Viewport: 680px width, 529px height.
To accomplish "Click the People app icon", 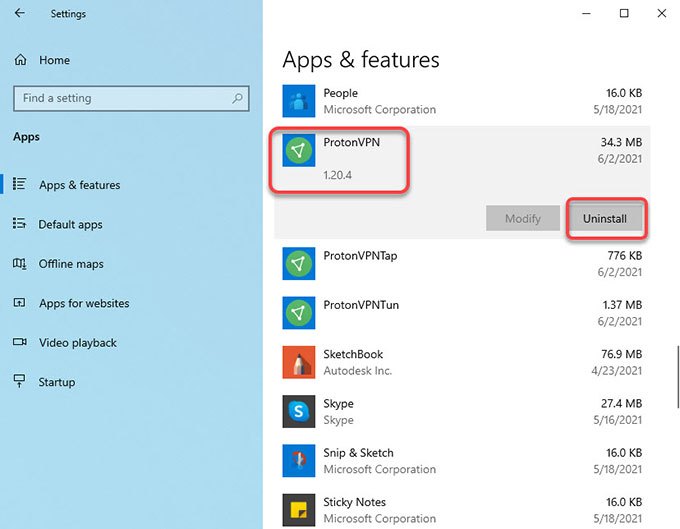I will 298,101.
